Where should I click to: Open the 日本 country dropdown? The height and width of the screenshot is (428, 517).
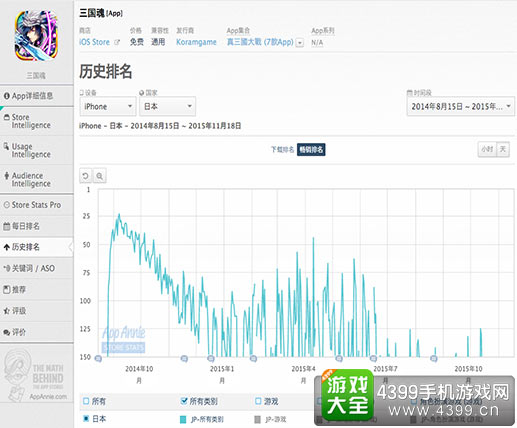[x=167, y=107]
